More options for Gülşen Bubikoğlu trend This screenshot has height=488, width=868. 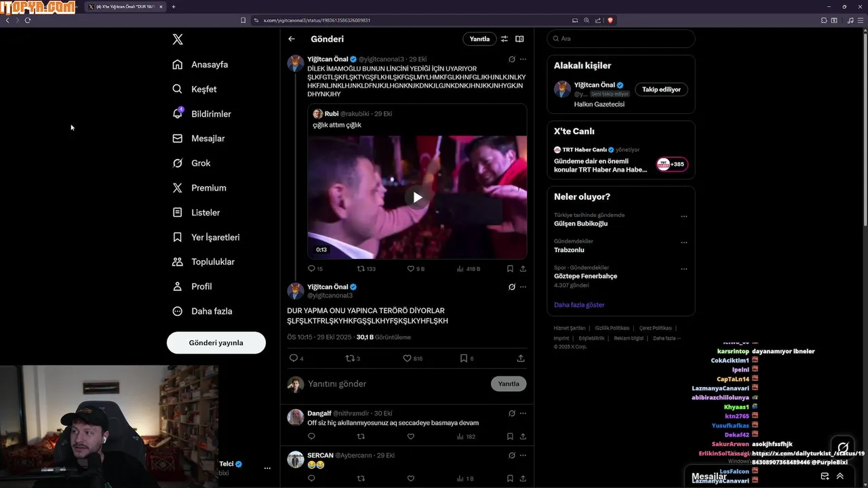pyautogui.click(x=684, y=216)
